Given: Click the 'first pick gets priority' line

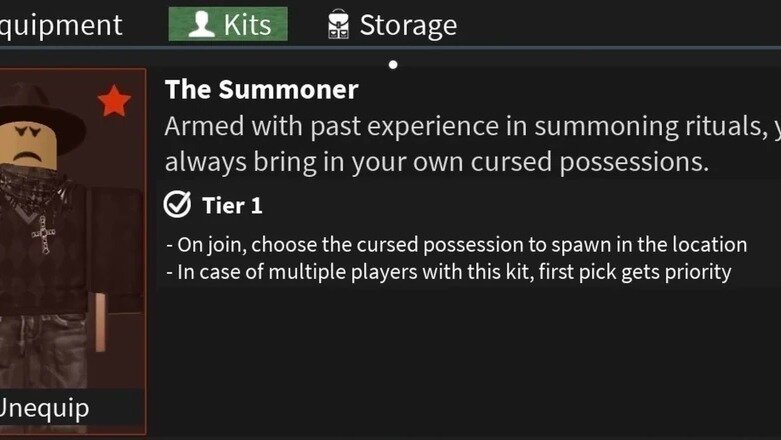Looking at the screenshot, I should click(448, 272).
